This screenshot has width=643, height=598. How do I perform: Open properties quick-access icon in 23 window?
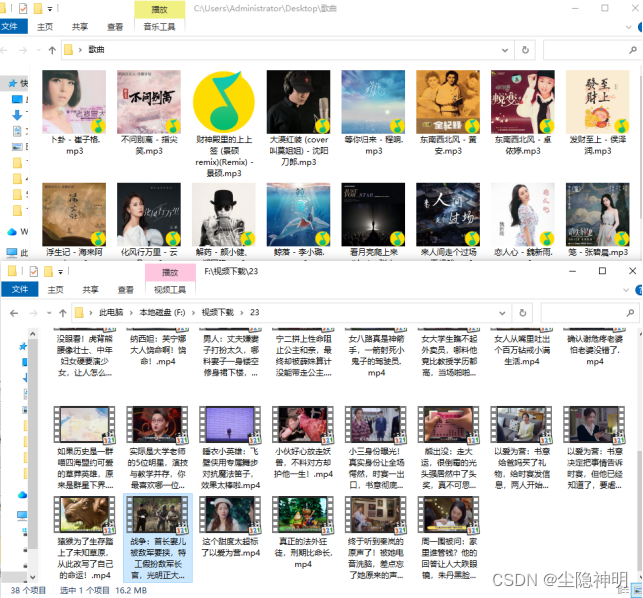pos(34,271)
